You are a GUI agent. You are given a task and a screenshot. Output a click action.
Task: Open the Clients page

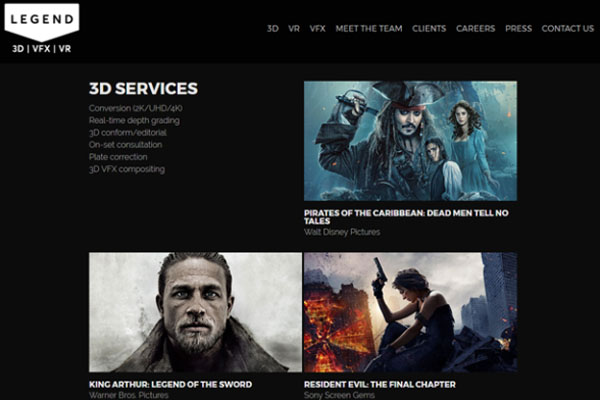tap(429, 29)
